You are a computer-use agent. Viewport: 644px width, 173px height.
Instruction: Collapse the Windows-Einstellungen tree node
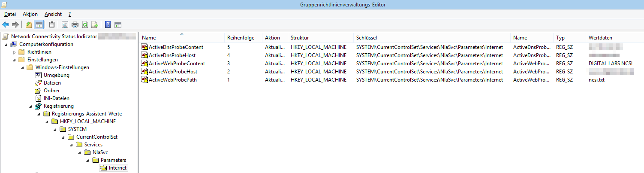pos(22,67)
